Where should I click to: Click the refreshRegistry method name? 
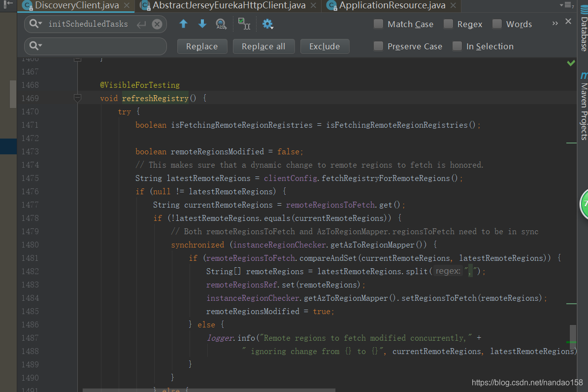coord(155,98)
